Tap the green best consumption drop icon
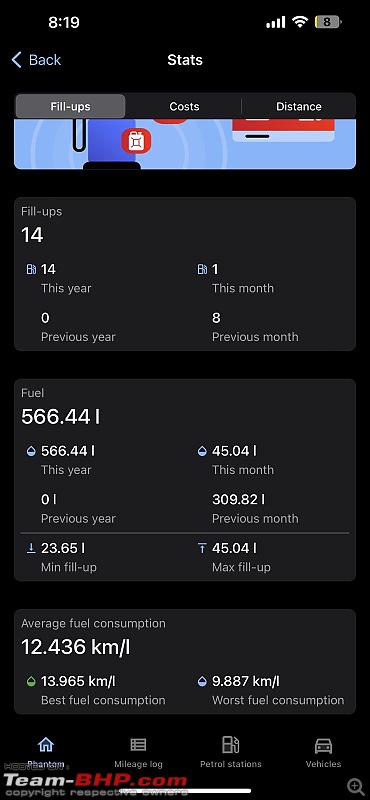Image resolution: width=370 pixels, height=800 pixels. [x=31, y=682]
